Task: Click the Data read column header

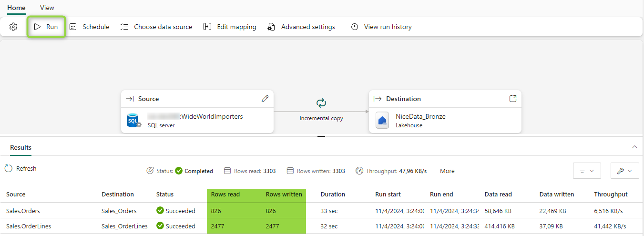Action: tap(498, 194)
